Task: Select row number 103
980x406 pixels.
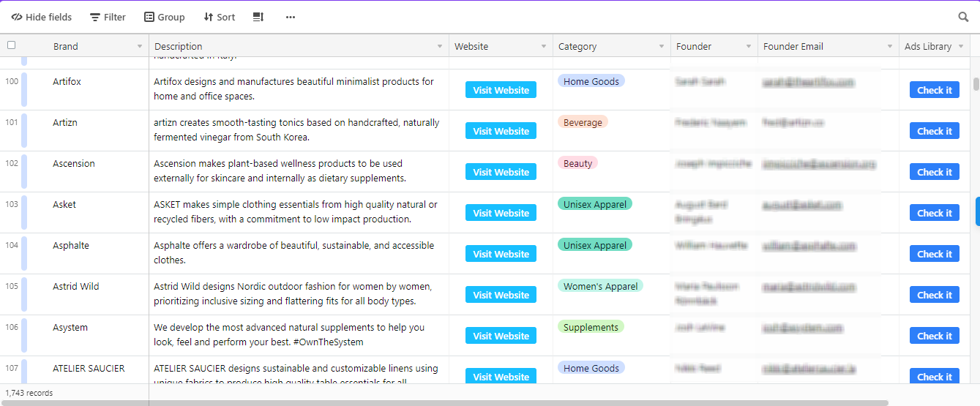Action: pos(12,204)
